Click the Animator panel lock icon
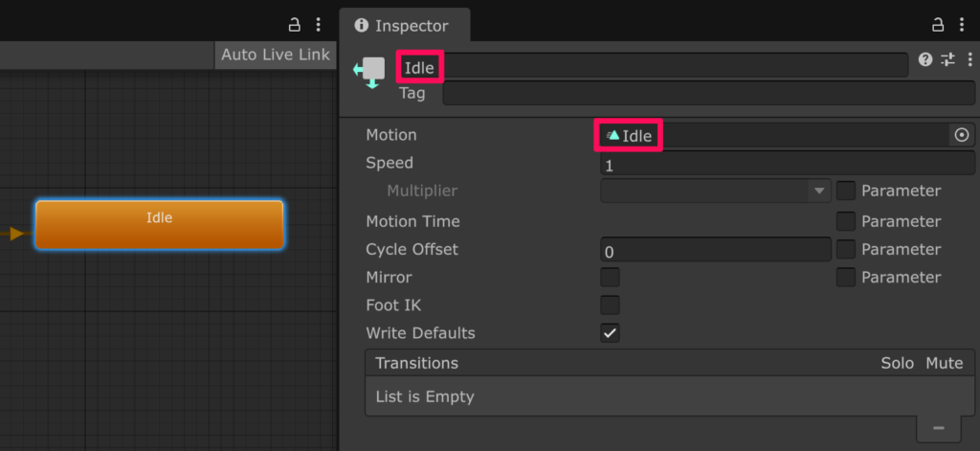Screen dimensions: 980x451 295,25
